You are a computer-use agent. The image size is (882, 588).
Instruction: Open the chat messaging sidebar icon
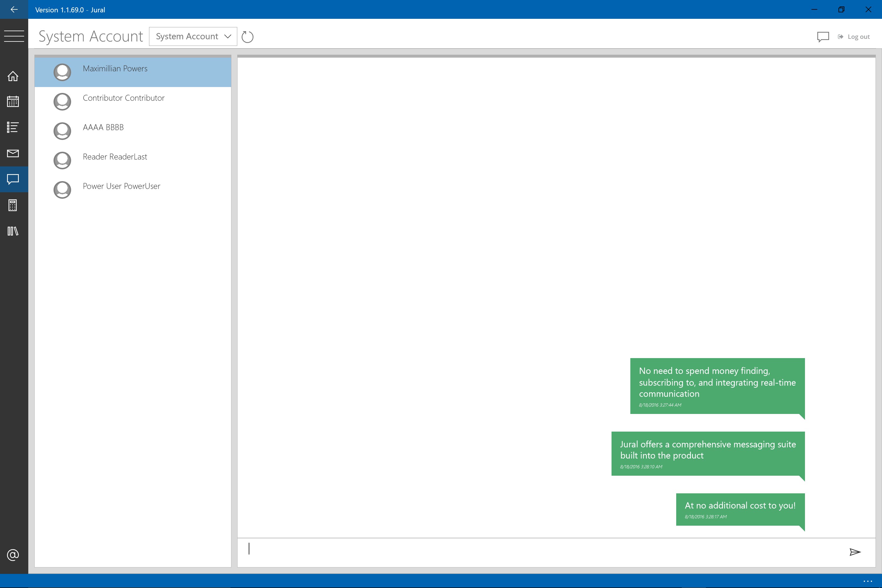tap(13, 179)
